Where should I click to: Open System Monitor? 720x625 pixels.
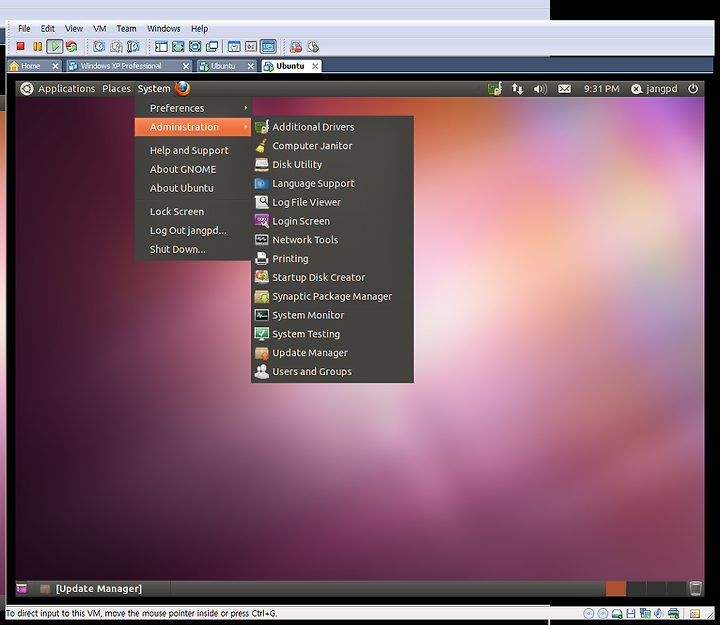click(x=332, y=315)
